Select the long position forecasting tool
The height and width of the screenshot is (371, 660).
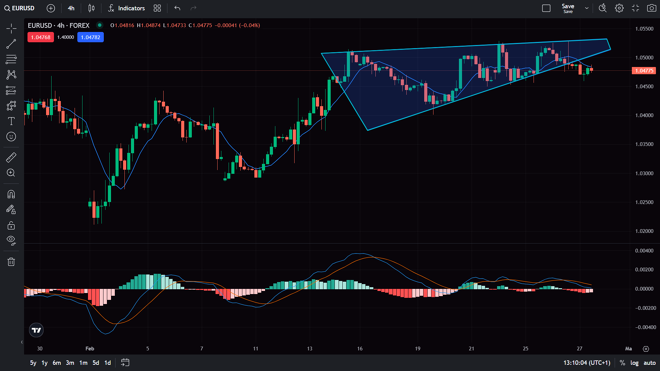click(x=11, y=90)
